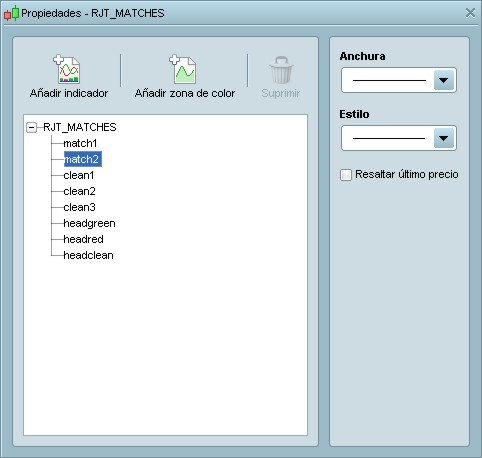Screen dimensions: 482x458
Task: Click the Anchura line width preview
Action: (389, 80)
